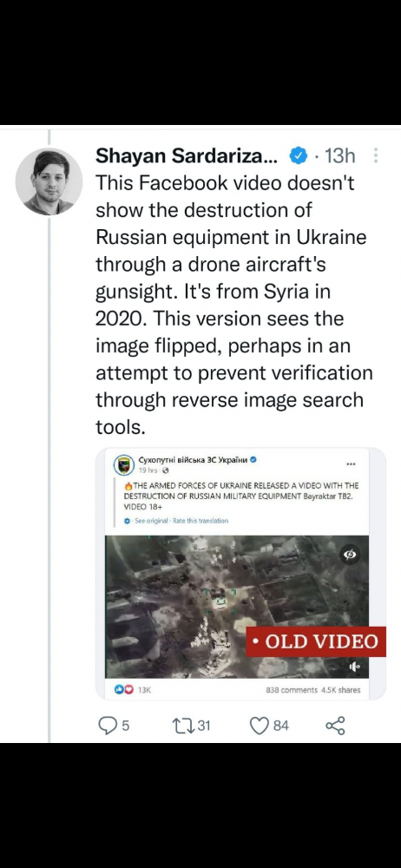Open Shayan Sardarizadeh's profile picture
Viewport: 401px width, 868px height.
tap(49, 181)
